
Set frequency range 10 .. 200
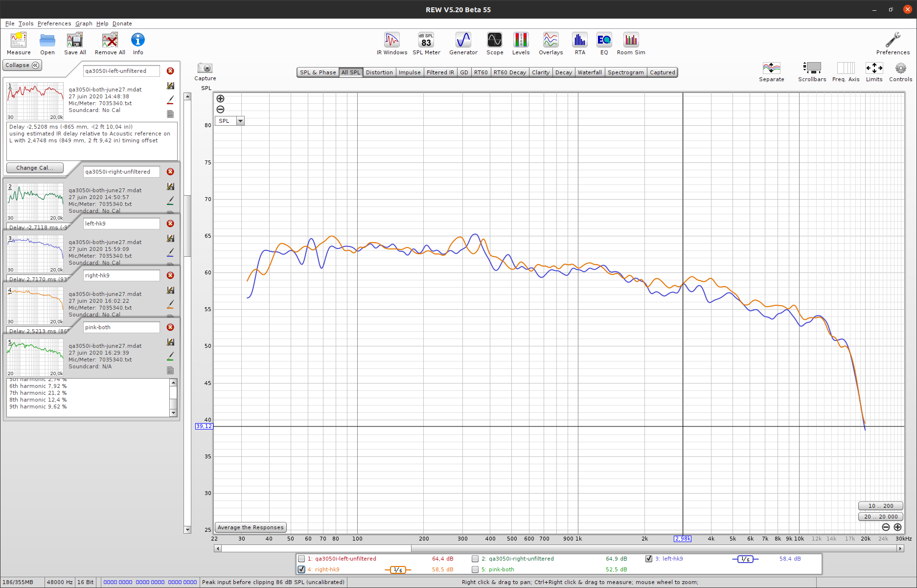(x=881, y=506)
